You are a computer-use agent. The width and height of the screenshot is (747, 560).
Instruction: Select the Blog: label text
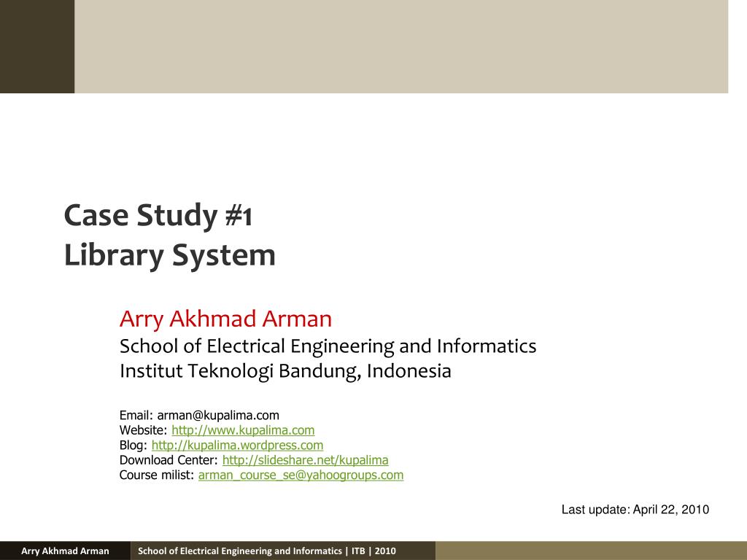click(131, 445)
